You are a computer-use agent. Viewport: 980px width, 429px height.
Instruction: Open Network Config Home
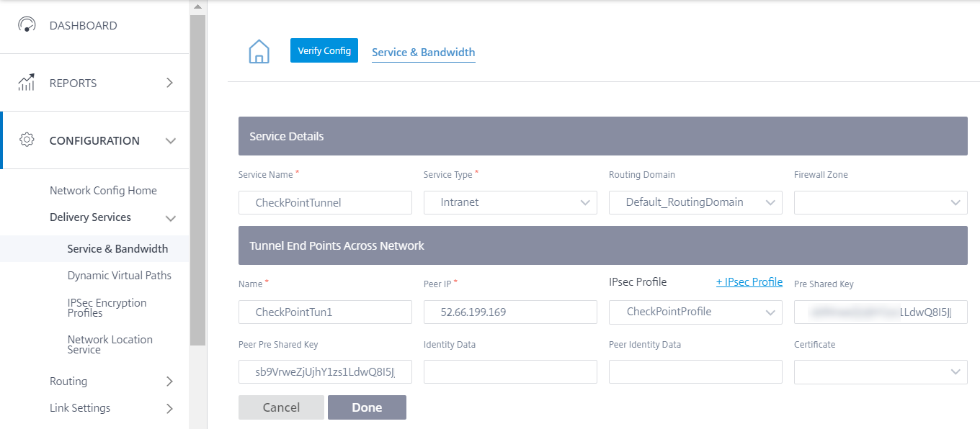(103, 191)
